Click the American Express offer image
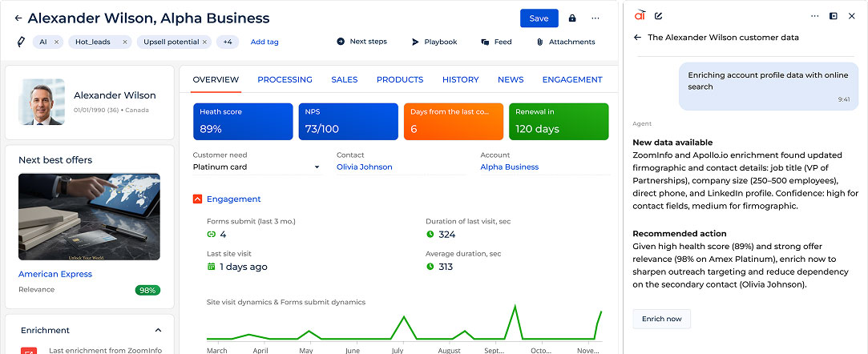 click(89, 217)
